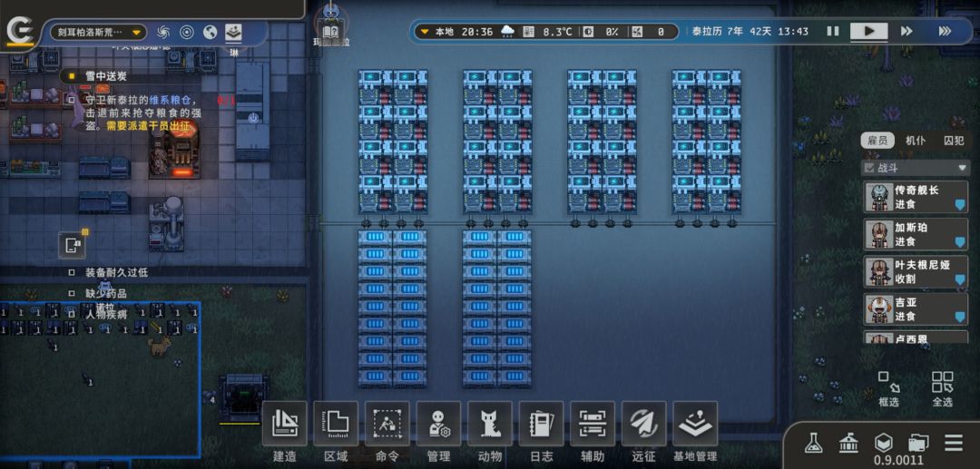Switch to the 机仆 robots tab

915,141
